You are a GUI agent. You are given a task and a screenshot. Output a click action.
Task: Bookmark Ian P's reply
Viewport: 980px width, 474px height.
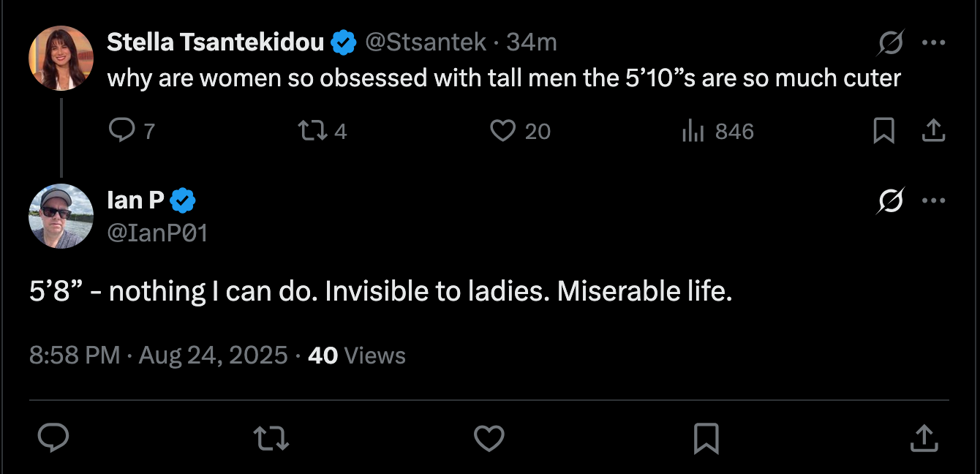(706, 438)
